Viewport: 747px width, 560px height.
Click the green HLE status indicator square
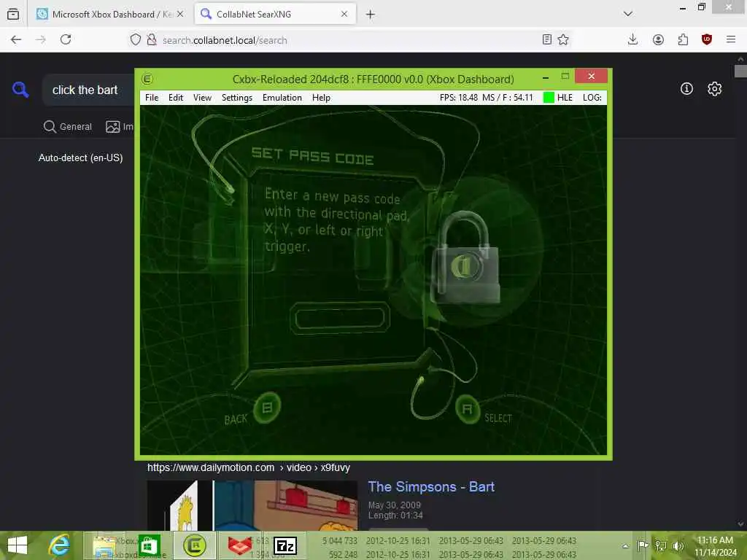coord(549,98)
